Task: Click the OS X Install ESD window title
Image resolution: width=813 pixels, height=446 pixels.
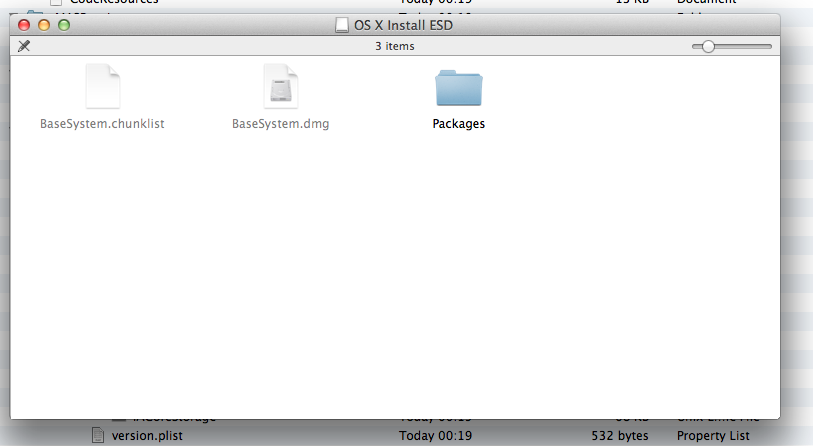Action: tap(403, 25)
